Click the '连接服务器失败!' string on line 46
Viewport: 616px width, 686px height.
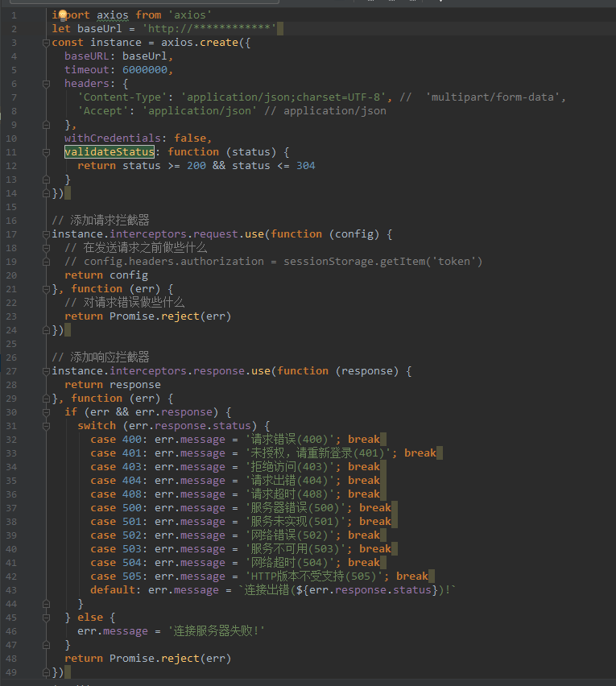click(217, 631)
